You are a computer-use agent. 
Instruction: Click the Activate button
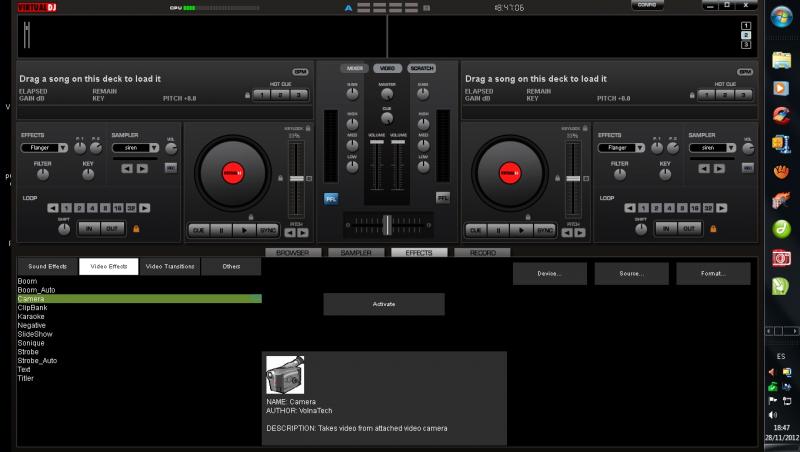coord(384,304)
